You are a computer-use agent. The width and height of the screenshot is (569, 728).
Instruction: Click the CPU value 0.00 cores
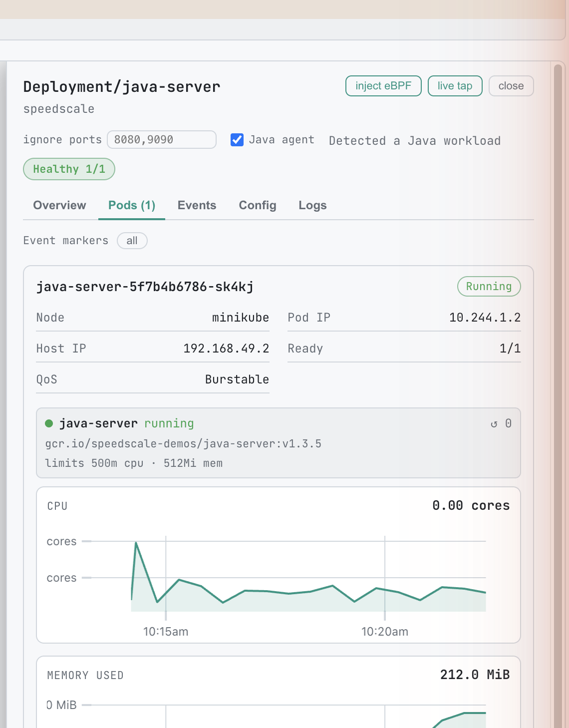pos(471,506)
